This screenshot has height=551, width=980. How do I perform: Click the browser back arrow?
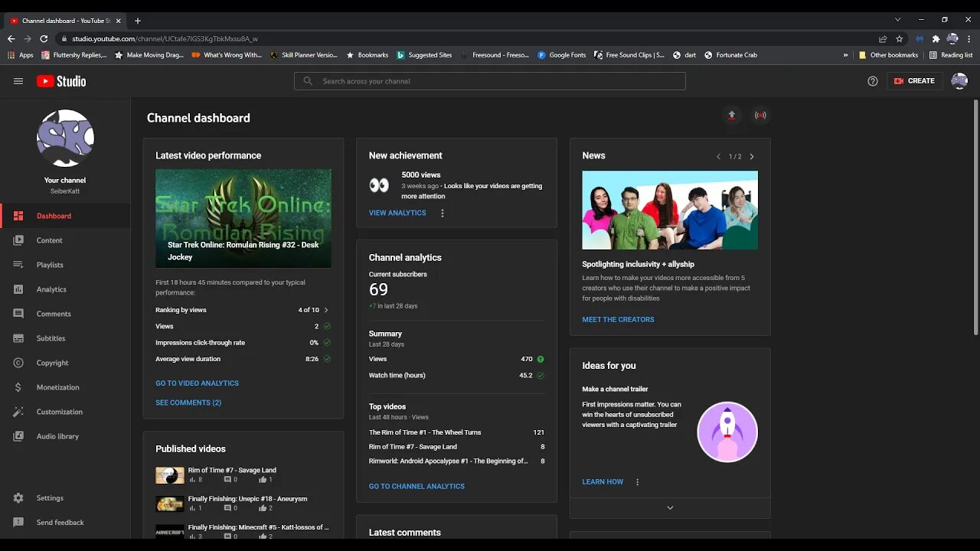point(11,38)
